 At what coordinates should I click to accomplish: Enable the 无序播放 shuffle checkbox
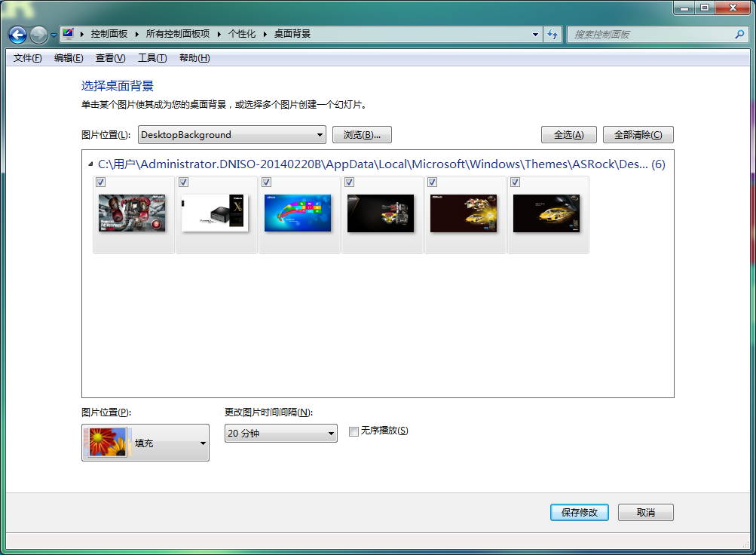click(354, 431)
